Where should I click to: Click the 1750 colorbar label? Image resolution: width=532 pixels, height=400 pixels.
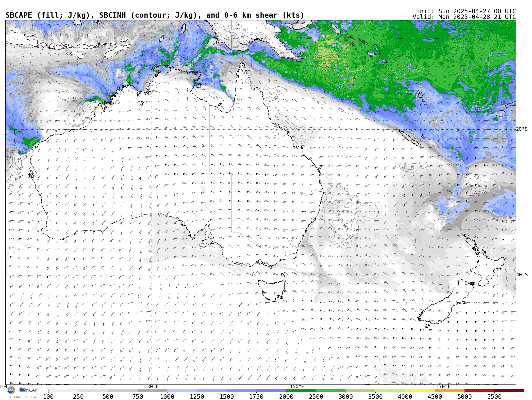(x=256, y=397)
